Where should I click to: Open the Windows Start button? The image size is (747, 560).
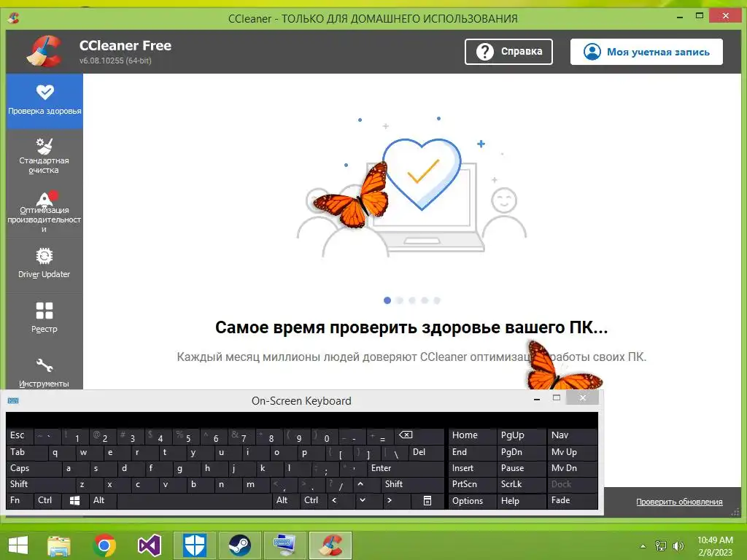18,545
